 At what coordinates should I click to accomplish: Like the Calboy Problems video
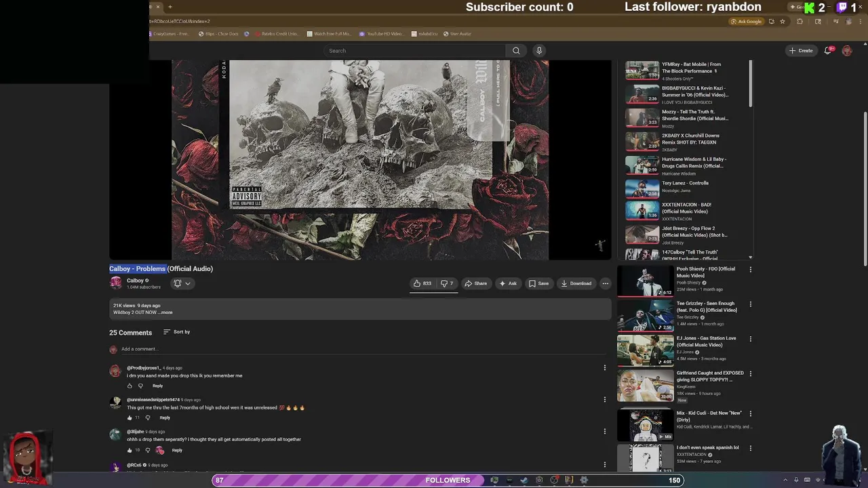[422, 283]
